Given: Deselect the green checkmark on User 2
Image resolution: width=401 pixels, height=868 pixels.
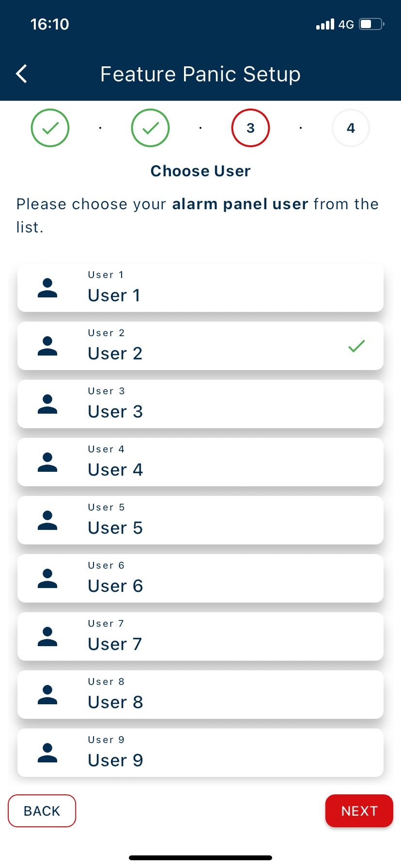Looking at the screenshot, I should click(x=356, y=346).
